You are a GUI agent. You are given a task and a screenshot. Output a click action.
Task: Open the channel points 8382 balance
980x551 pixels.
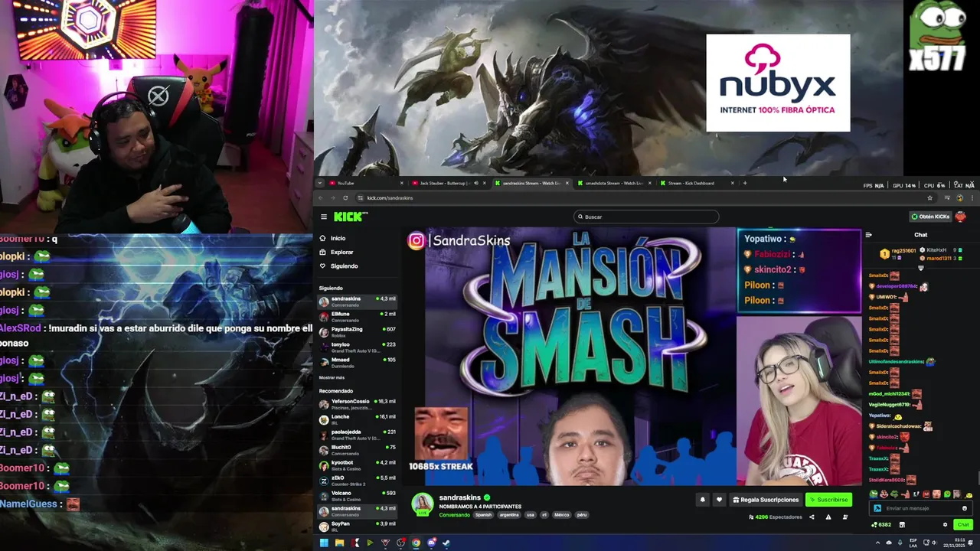point(881,525)
